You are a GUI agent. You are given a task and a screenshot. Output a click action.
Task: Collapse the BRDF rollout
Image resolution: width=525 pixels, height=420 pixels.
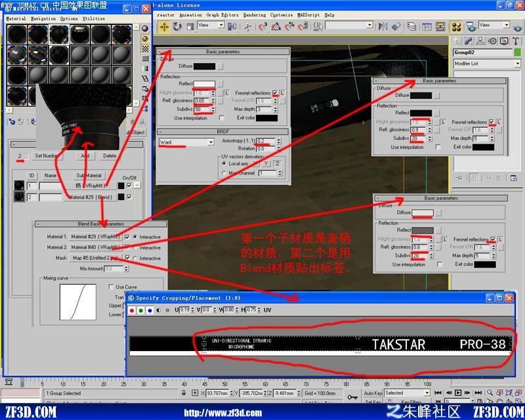(x=222, y=132)
